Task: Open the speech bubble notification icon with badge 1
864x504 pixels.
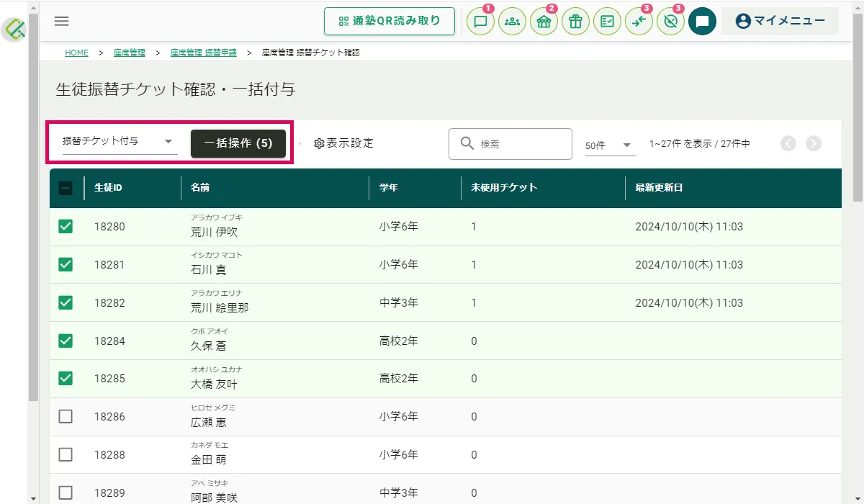Action: pyautogui.click(x=481, y=21)
